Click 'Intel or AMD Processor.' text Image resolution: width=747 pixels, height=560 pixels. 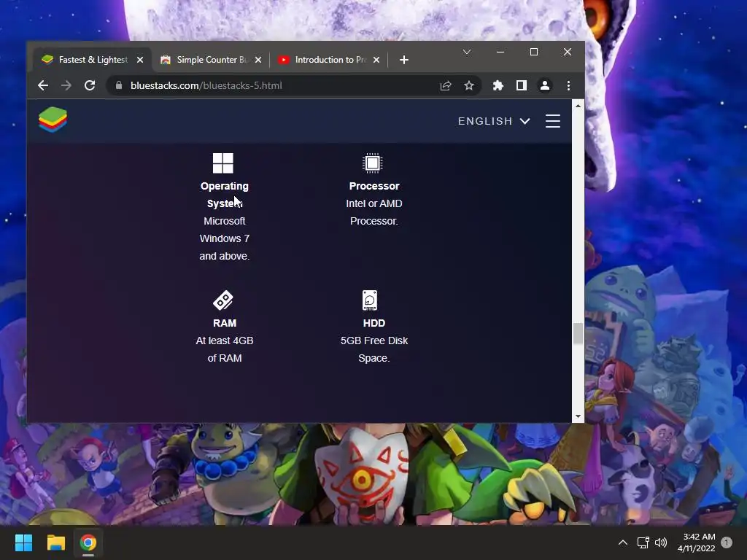(x=374, y=212)
